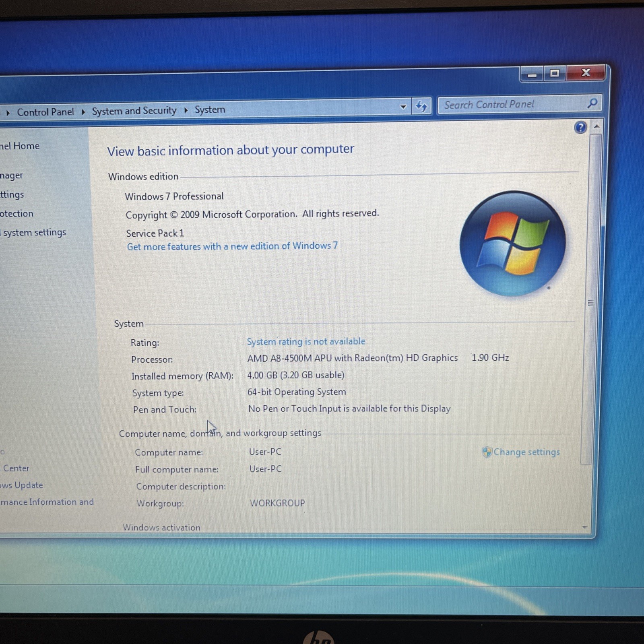Minimize the System window

[x=532, y=74]
